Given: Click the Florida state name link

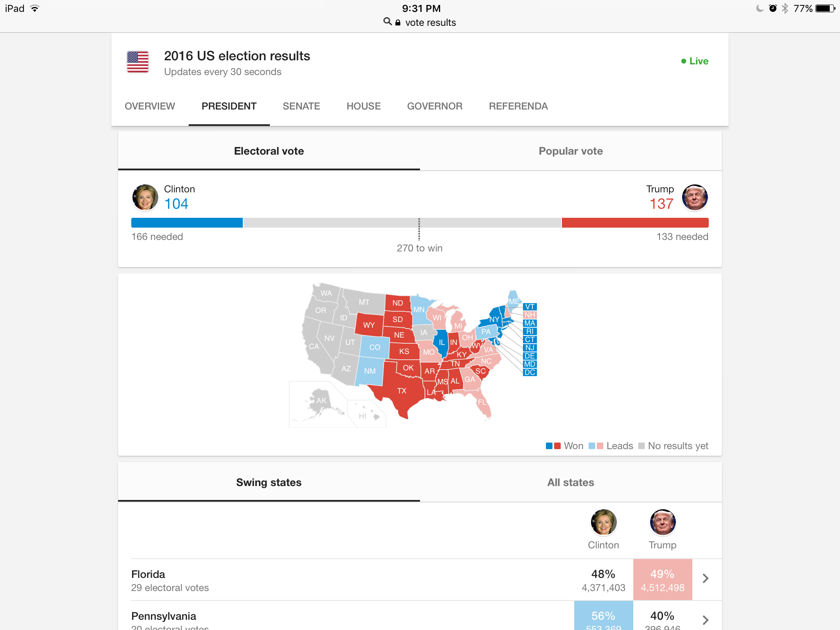Looking at the screenshot, I should tap(148, 574).
